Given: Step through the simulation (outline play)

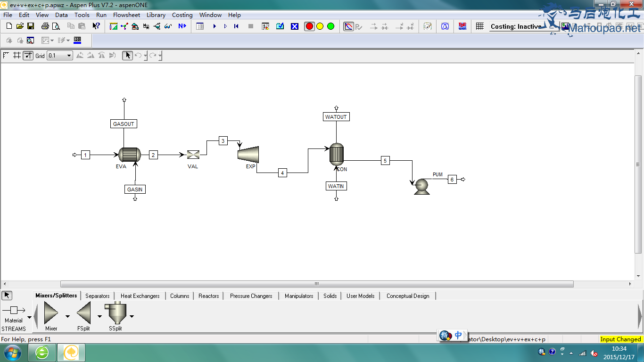Looking at the screenshot, I should coord(225,26).
